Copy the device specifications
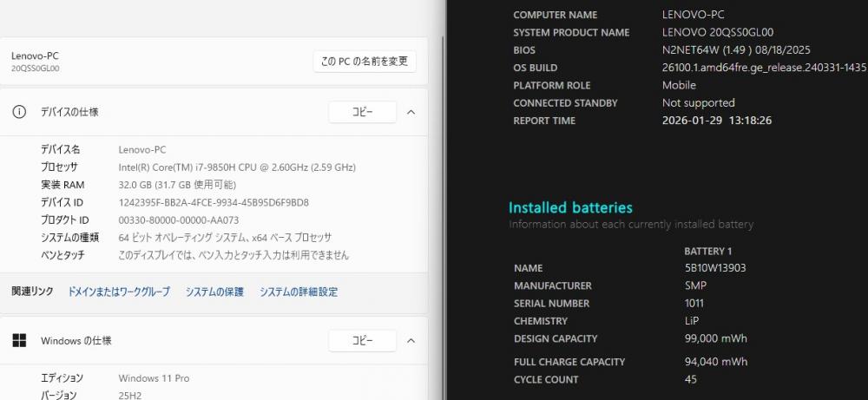 pos(363,112)
